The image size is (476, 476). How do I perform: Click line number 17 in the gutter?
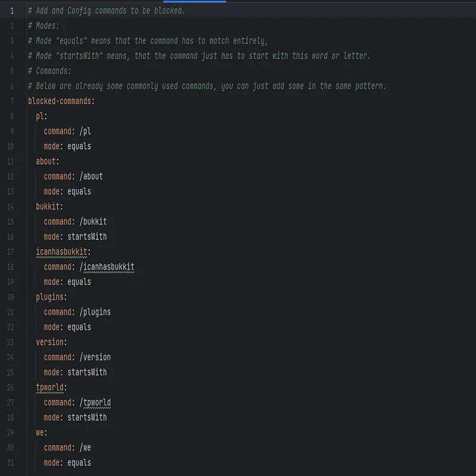click(x=10, y=252)
